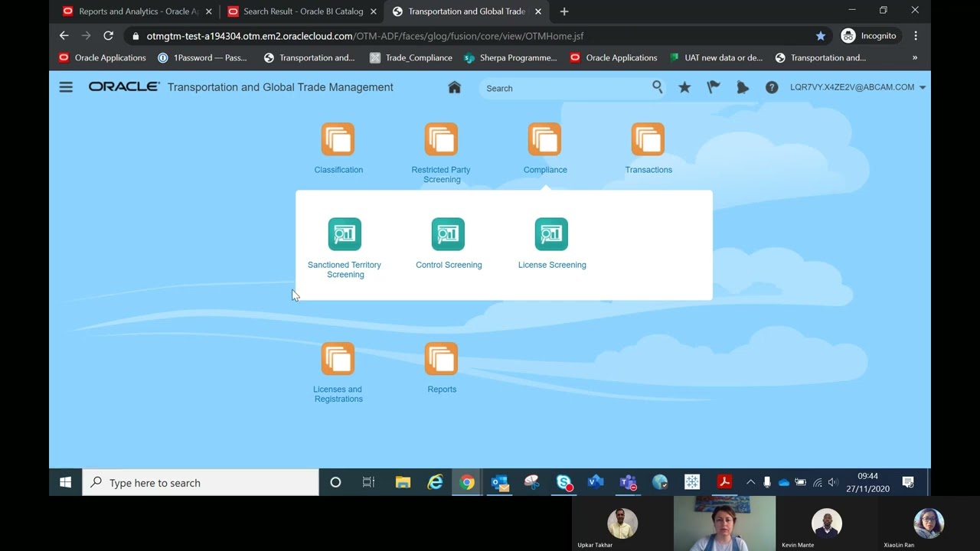The image size is (980, 551).
Task: Click the volume speaker tray icon
Action: tap(833, 482)
